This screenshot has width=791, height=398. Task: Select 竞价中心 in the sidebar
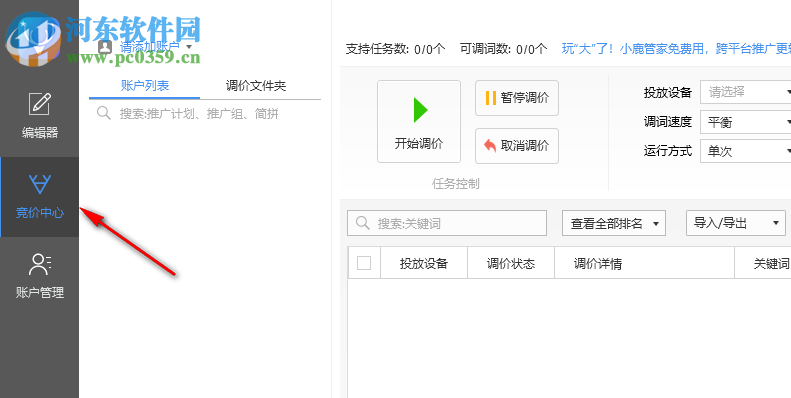click(39, 197)
